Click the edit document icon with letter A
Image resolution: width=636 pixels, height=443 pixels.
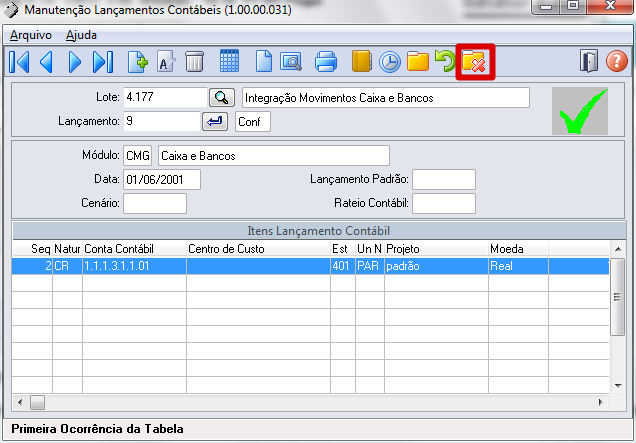(x=166, y=62)
